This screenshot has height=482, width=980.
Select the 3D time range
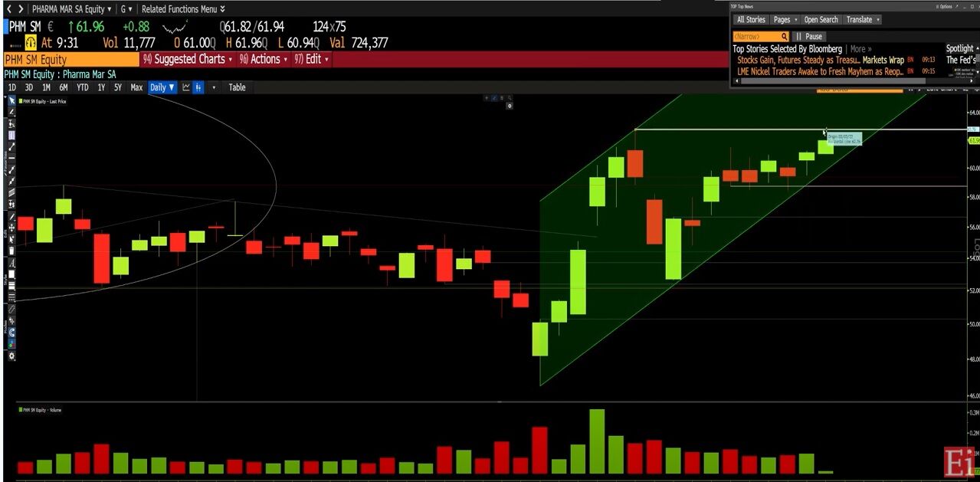(x=29, y=87)
